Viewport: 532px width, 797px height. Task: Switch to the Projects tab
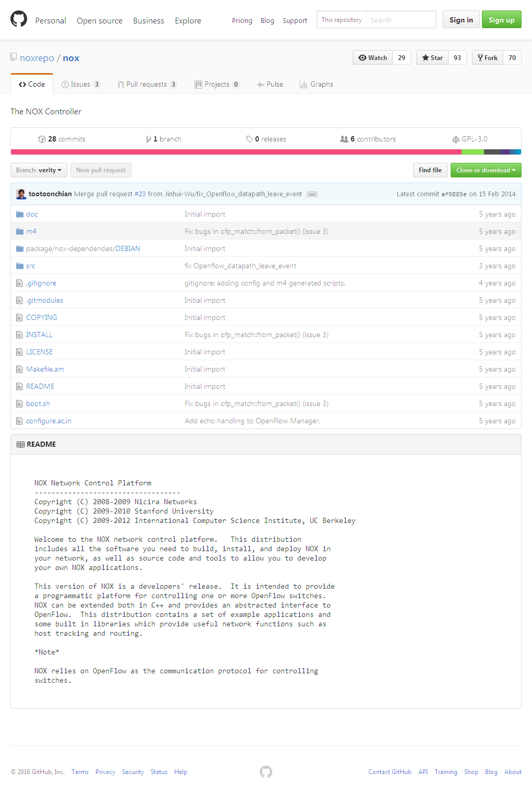[216, 84]
